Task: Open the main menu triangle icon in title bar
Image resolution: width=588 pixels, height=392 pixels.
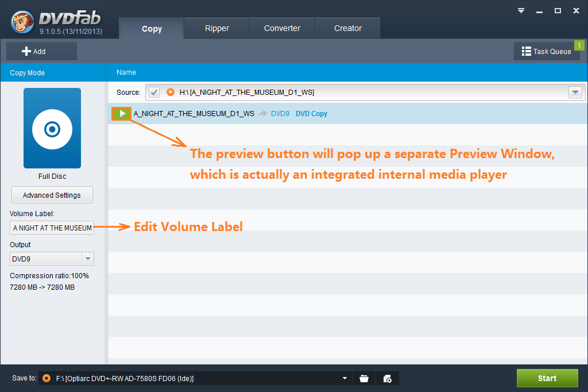Action: [x=521, y=10]
